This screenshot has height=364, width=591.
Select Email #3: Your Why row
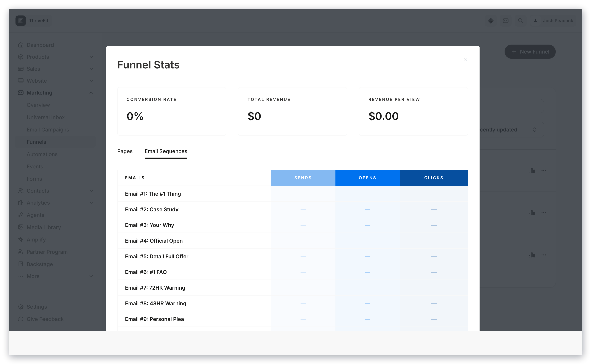click(x=293, y=225)
